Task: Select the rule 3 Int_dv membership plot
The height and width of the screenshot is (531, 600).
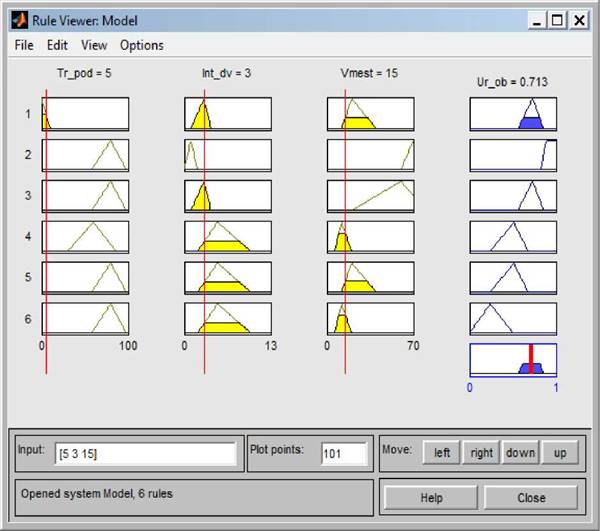Action: [228, 196]
